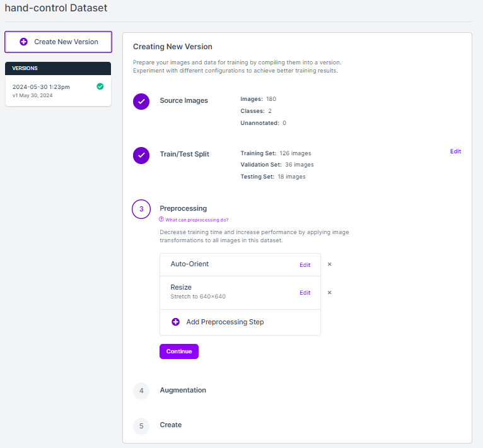Image resolution: width=483 pixels, height=448 pixels.
Task: Click the VERSIONS header
Action: pyautogui.click(x=58, y=68)
